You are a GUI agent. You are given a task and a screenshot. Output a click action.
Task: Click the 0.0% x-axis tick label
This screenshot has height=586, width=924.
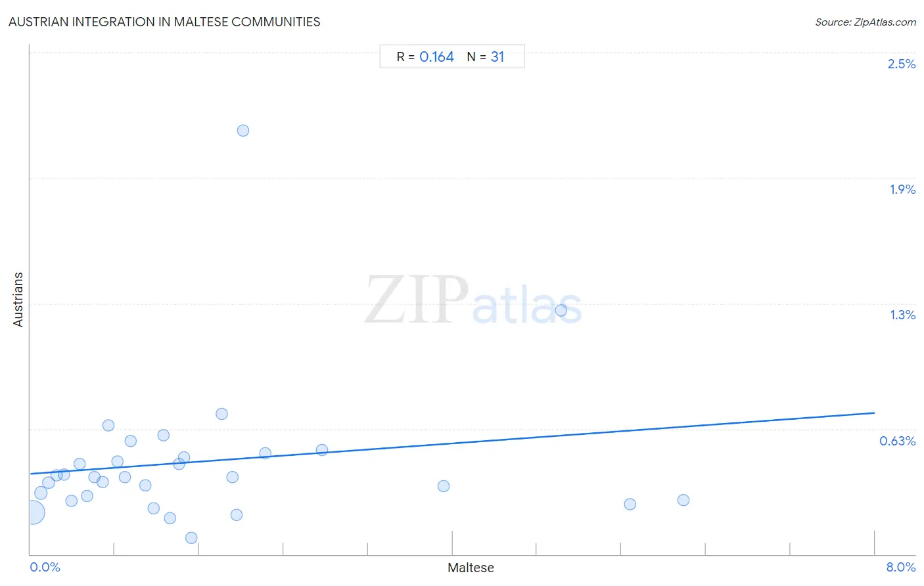[45, 567]
